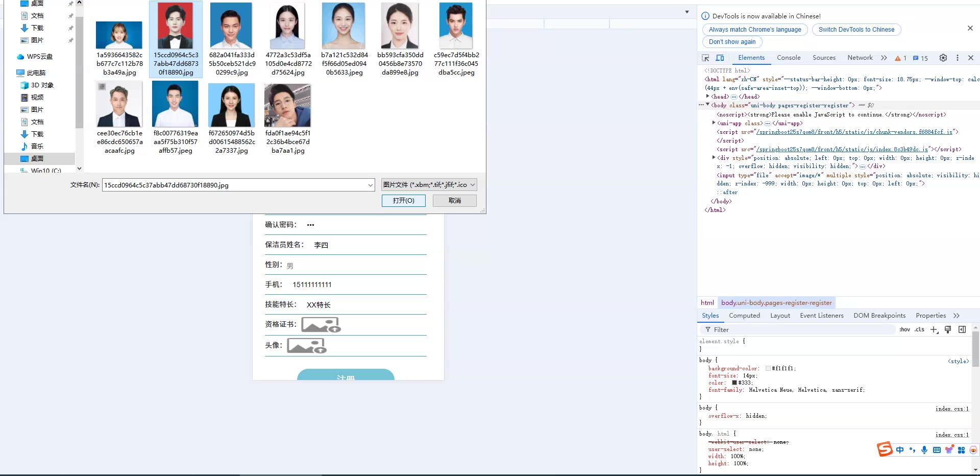980x476 pixels.
Task: Select the fda0f1ae94c5f1 photo thumbnail
Action: coord(287,106)
